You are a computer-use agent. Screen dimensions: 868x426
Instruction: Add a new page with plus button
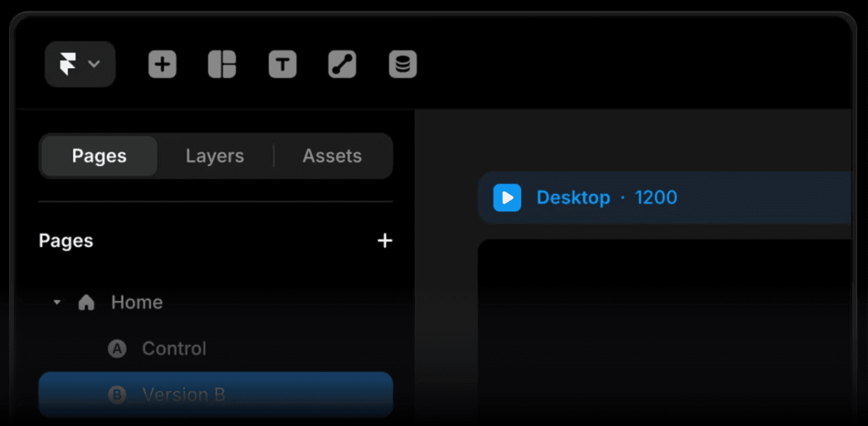[385, 240]
